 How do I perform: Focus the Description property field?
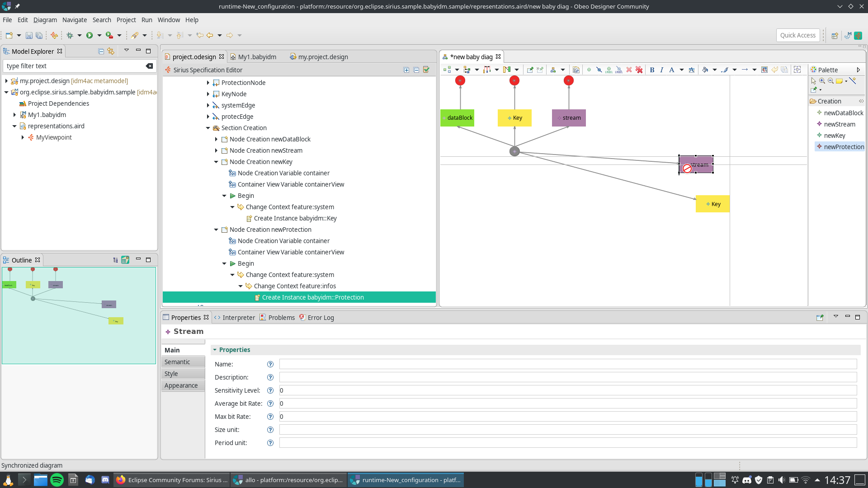click(568, 377)
